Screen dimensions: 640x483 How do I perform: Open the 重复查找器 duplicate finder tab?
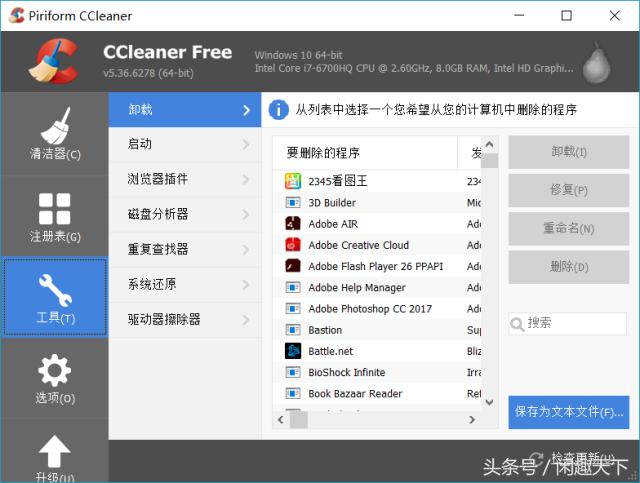(184, 249)
